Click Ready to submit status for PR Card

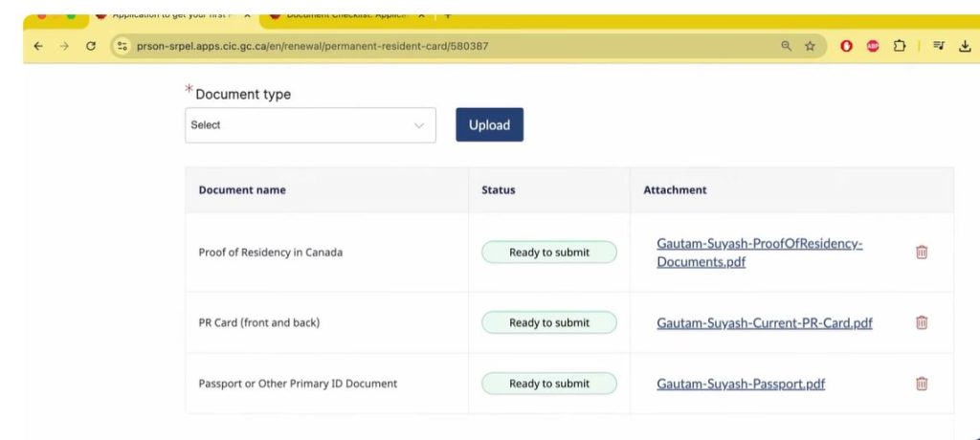pyautogui.click(x=548, y=322)
